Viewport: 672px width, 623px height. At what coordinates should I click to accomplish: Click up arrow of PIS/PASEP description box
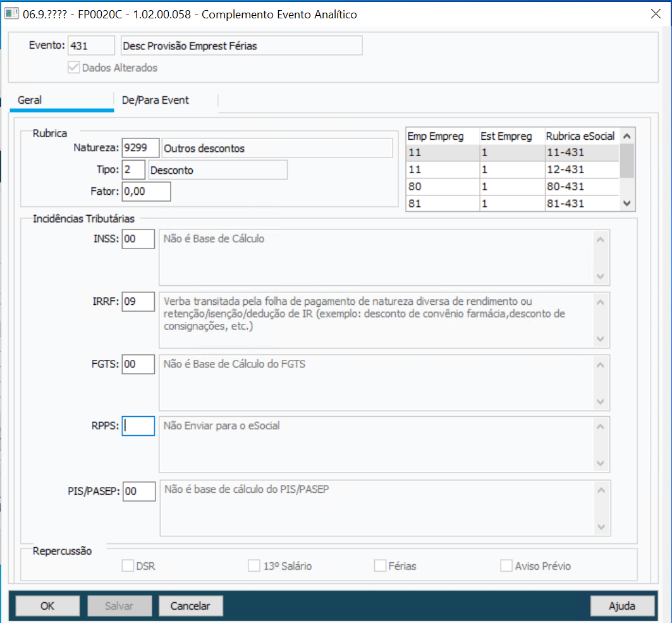(x=601, y=490)
